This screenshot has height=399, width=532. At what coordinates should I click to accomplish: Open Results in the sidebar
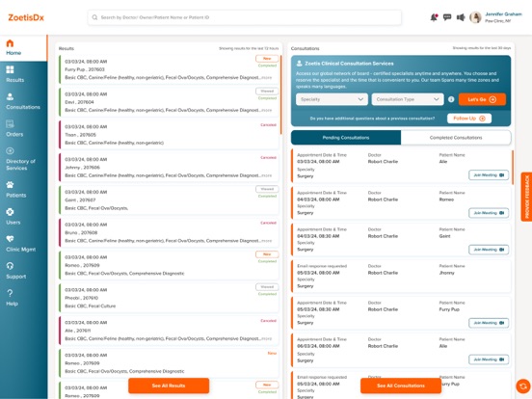[x=14, y=74]
